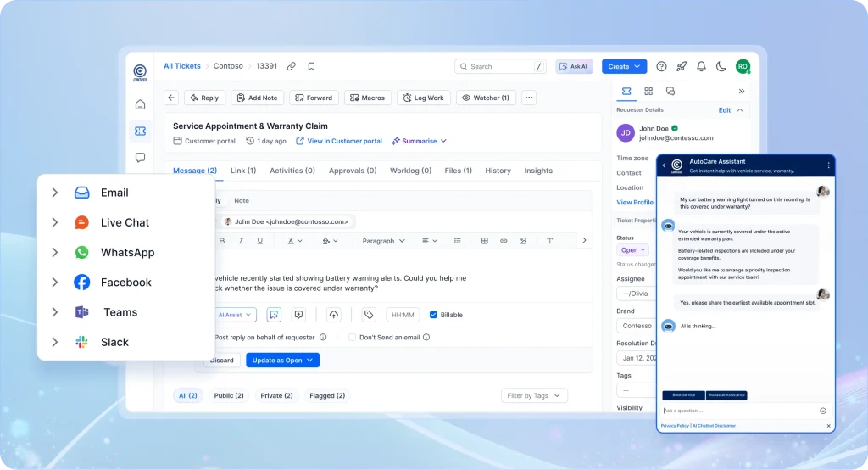Open the Filter by Tags dropdown
868x470 pixels.
534,395
